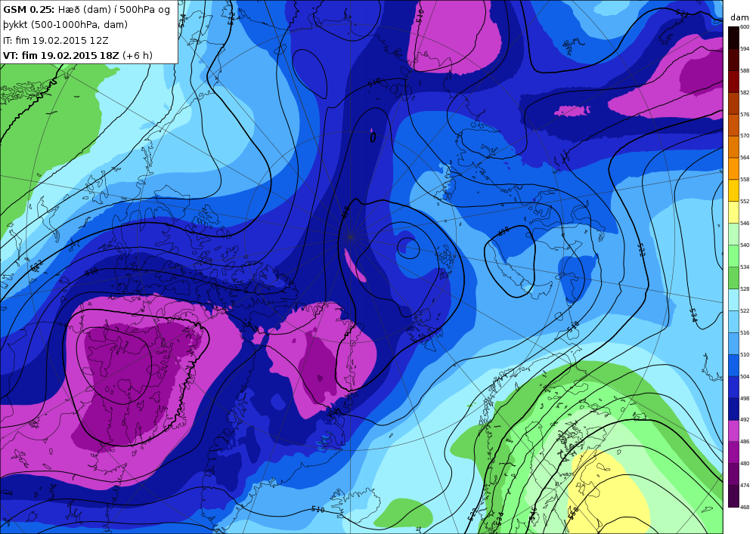Click the legend value '528'
The image size is (756, 534).
point(745,289)
